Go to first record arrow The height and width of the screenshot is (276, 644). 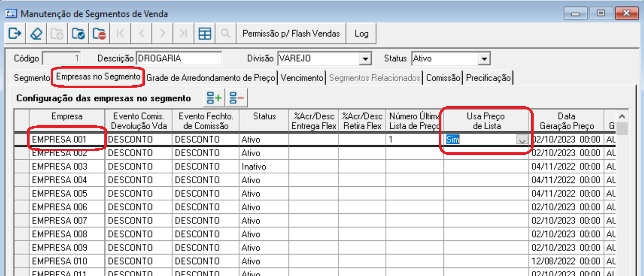[120, 34]
